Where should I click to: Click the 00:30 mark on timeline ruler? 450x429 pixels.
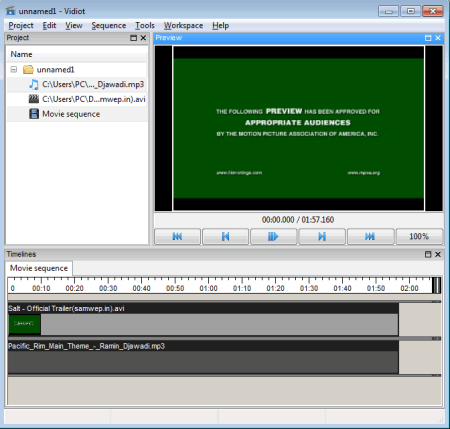(x=108, y=288)
